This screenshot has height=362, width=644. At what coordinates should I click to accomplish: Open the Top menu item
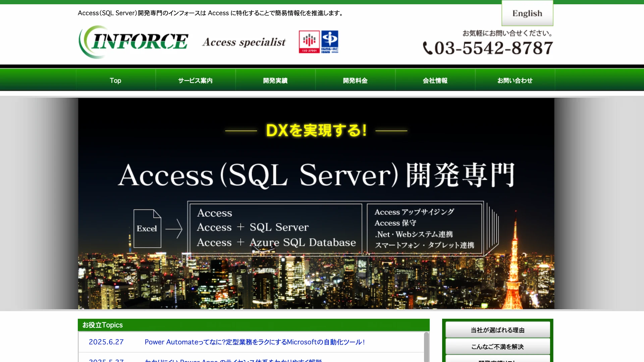tap(115, 80)
